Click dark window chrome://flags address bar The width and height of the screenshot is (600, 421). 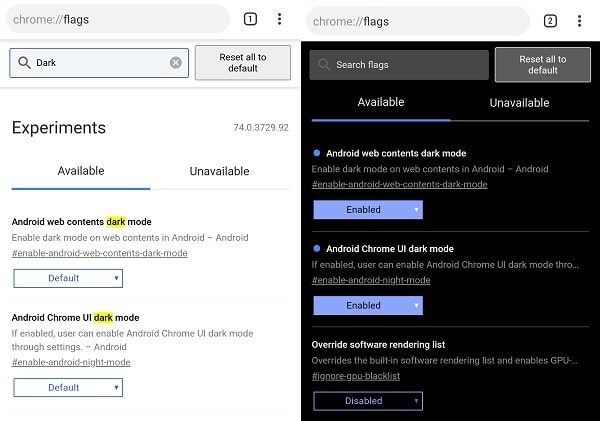pos(417,21)
